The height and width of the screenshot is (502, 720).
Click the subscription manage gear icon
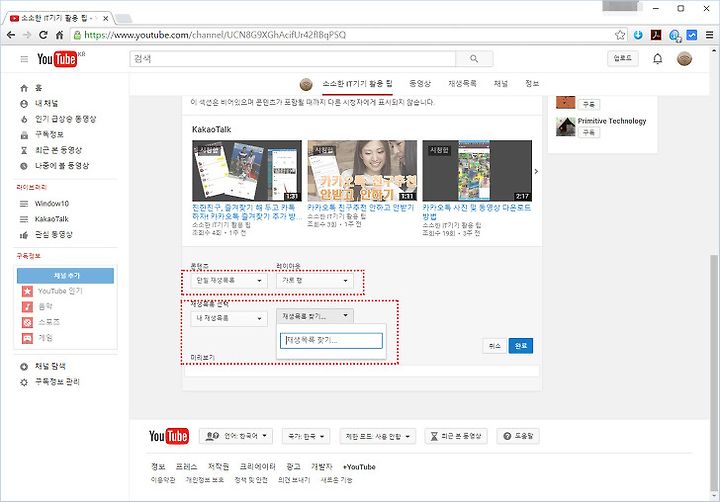pos(24,382)
